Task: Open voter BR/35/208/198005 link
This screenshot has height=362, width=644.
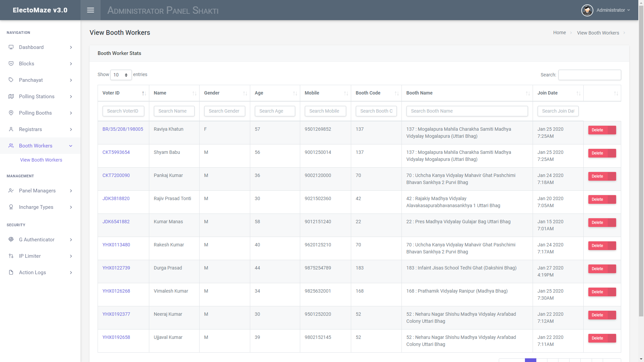Action: point(123,129)
